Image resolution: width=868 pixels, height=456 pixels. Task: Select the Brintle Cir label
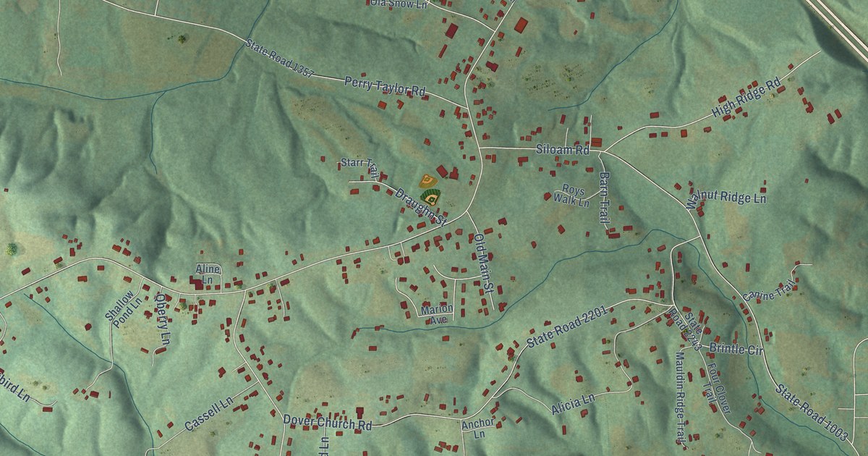point(736,349)
